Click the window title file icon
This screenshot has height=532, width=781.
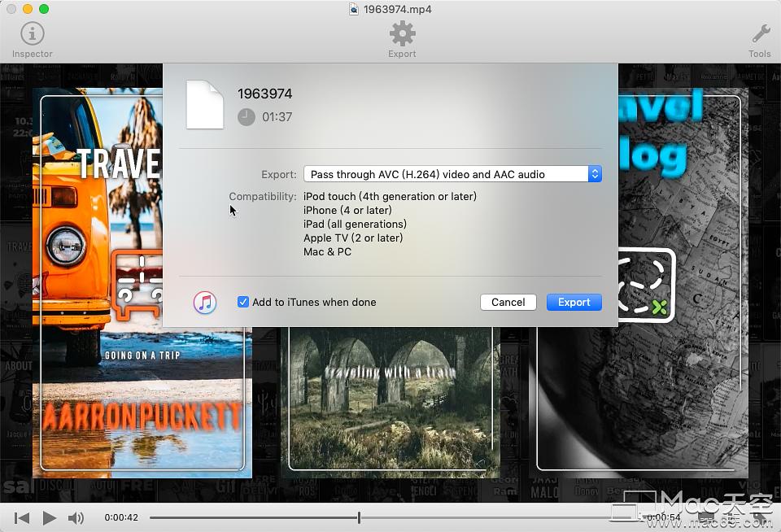pos(354,9)
